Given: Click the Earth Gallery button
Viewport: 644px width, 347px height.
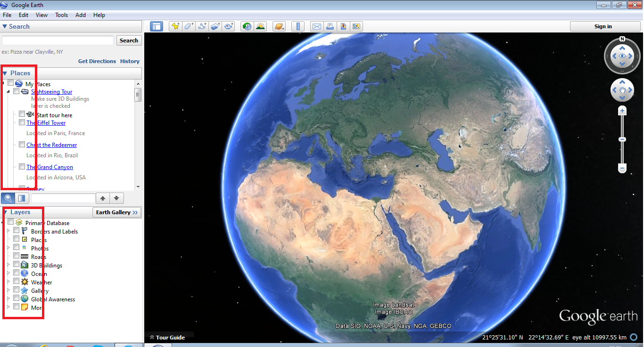Looking at the screenshot, I should [x=116, y=212].
